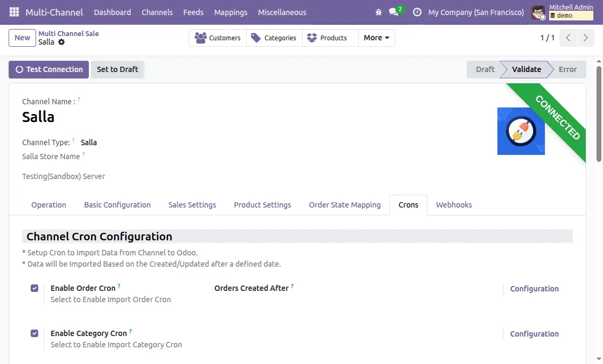Switch to the Webhooks tab

click(x=454, y=205)
